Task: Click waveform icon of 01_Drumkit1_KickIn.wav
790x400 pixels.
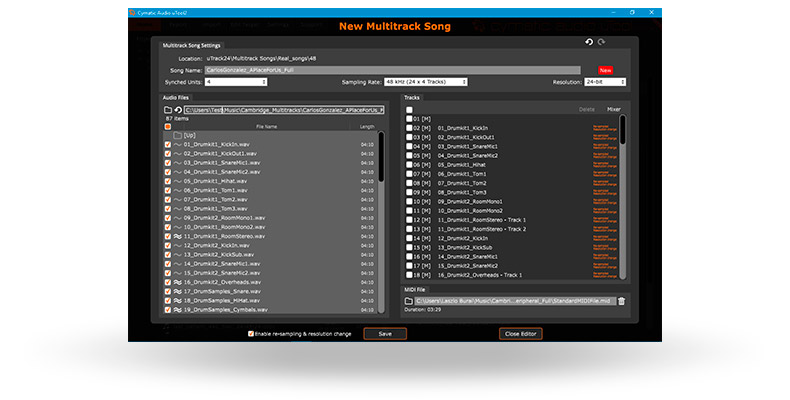Action: coord(177,145)
